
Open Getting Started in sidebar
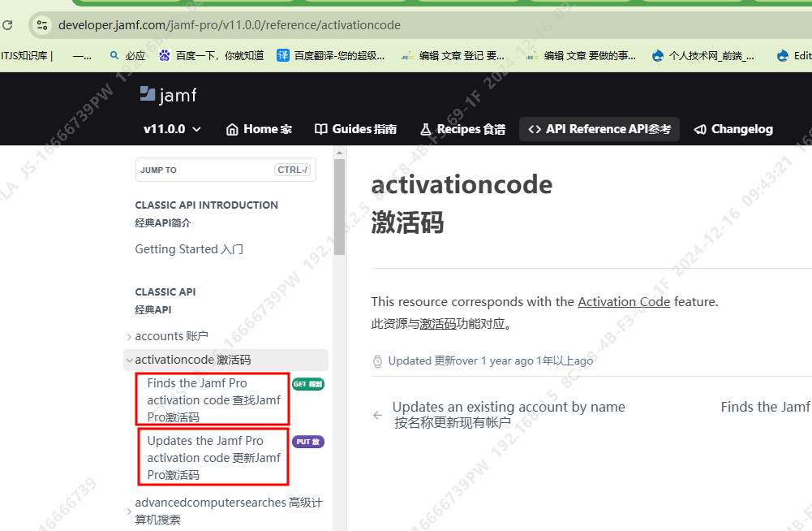coord(189,249)
